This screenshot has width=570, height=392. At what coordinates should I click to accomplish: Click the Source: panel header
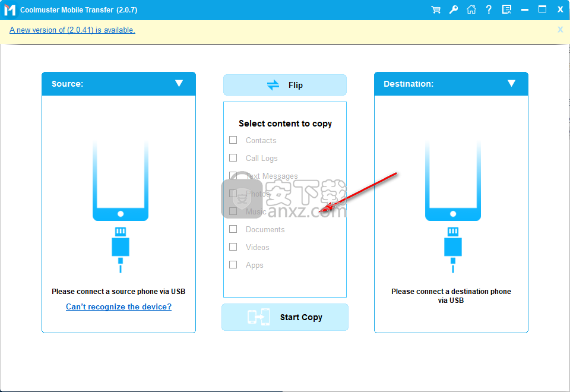coord(119,84)
